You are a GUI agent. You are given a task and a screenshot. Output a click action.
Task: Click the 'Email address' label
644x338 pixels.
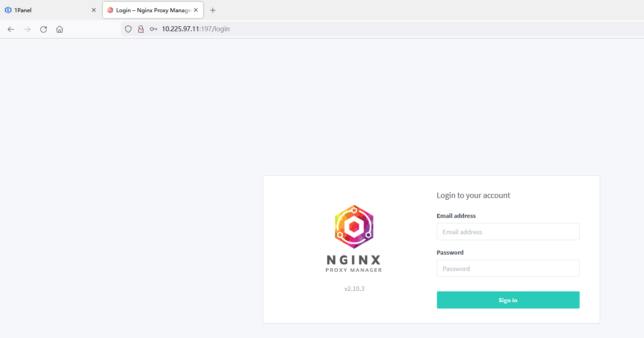(x=456, y=216)
